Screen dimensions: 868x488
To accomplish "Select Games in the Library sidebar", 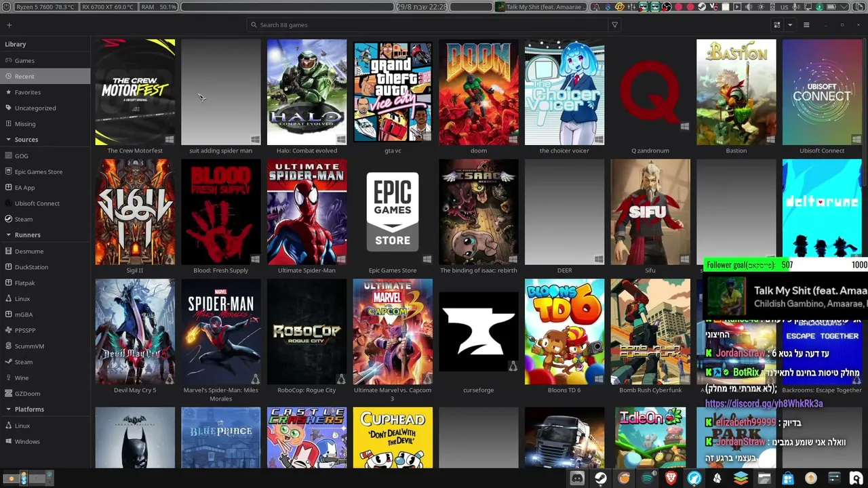I will pos(45,60).
